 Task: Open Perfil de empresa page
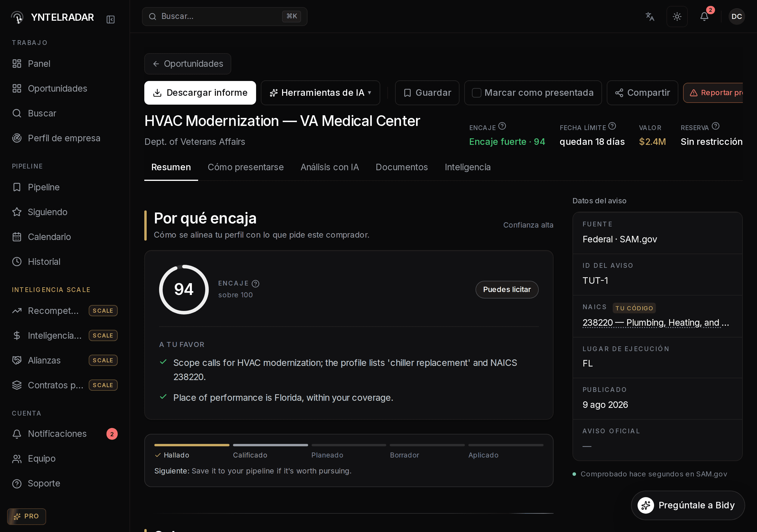(65, 138)
